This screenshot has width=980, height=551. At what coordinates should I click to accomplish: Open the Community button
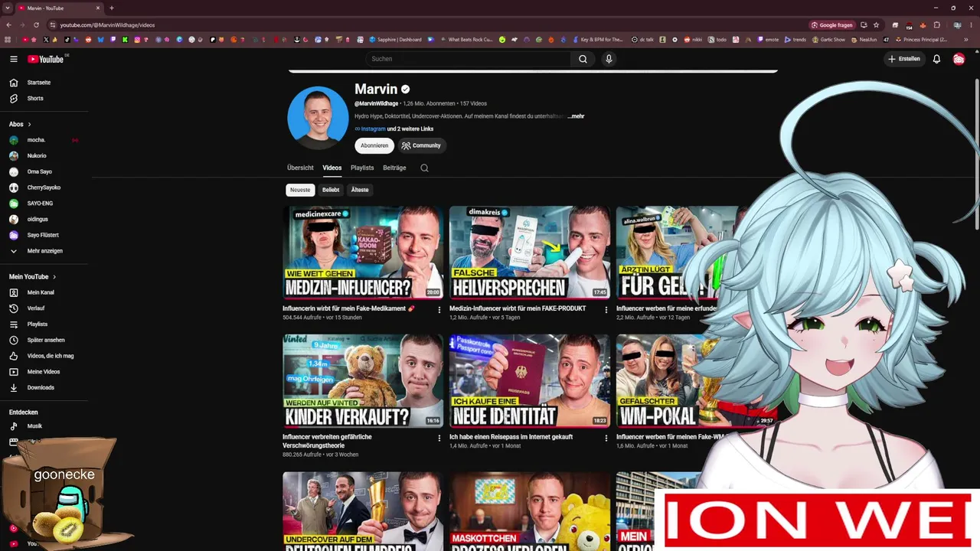pos(421,145)
